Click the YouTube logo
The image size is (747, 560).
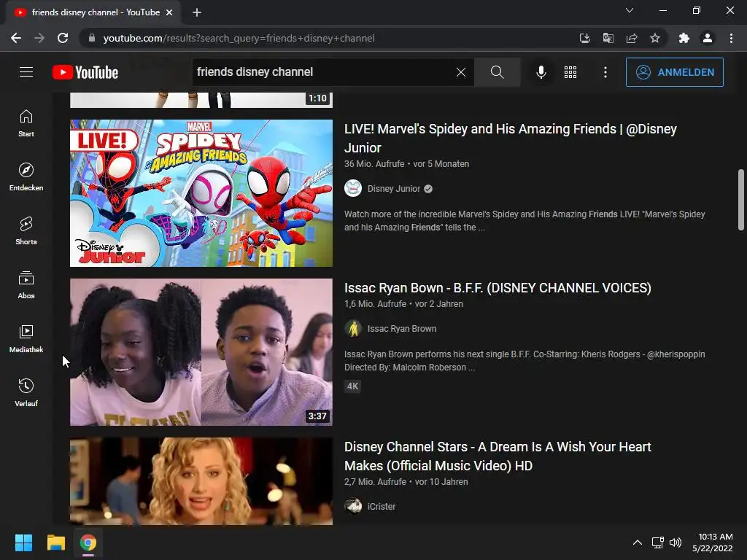tap(85, 72)
